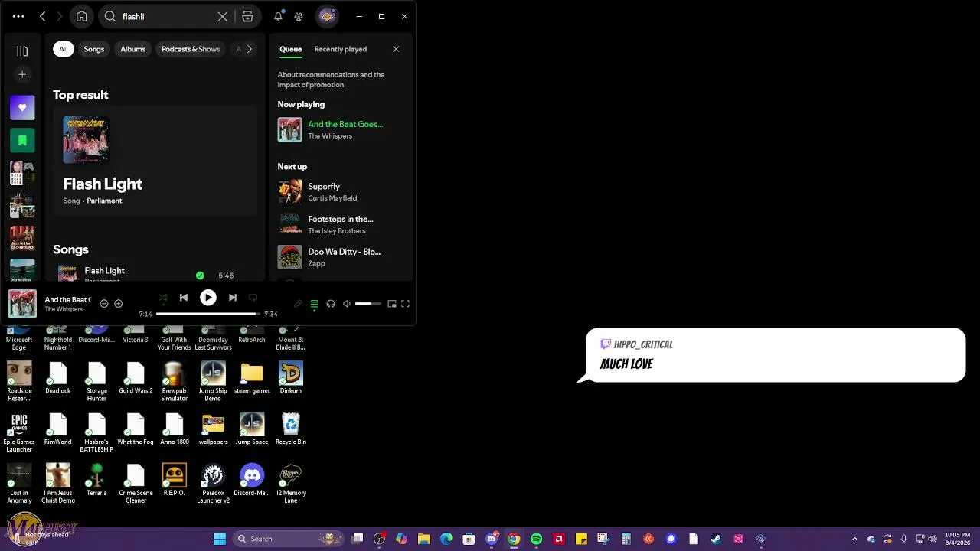Toggle saved checkmark for Flash Light song
The width and height of the screenshot is (980, 551).
(x=200, y=275)
